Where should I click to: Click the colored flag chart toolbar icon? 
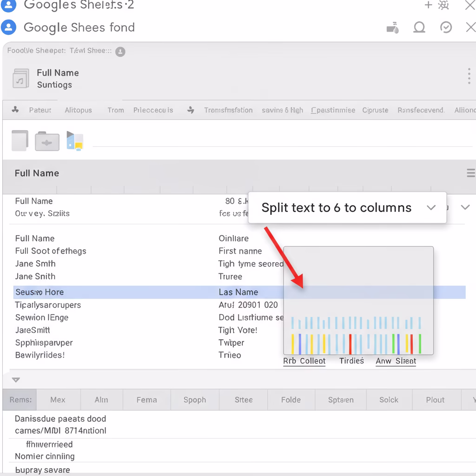click(x=75, y=141)
